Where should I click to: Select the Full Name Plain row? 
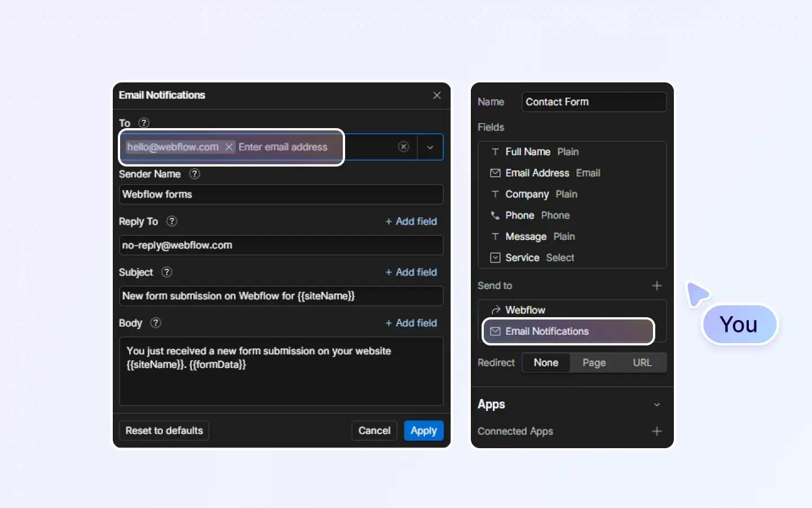[x=572, y=152]
